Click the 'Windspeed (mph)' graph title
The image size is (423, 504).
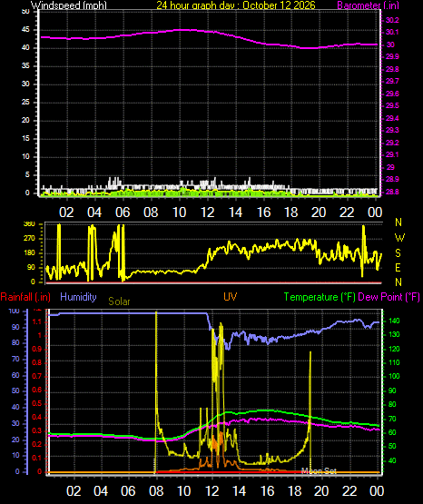[x=69, y=5]
